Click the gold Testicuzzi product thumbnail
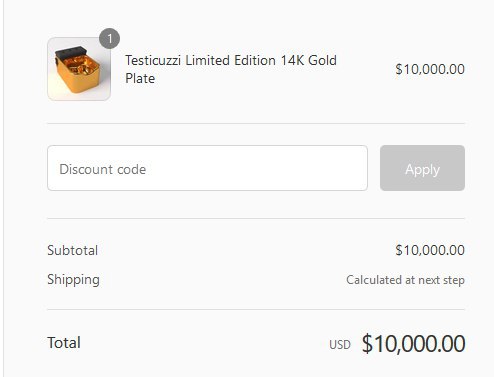The height and width of the screenshot is (377, 494). point(79,69)
